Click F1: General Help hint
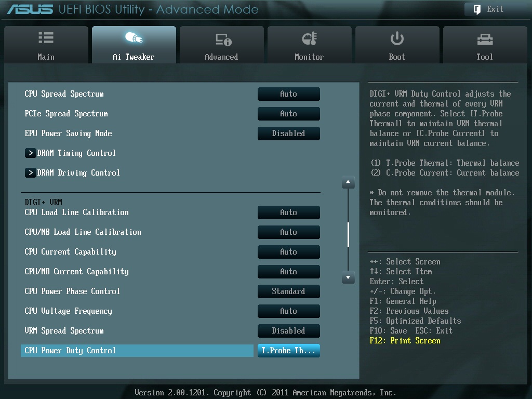Viewport: 532px width, 399px height. 403,301
